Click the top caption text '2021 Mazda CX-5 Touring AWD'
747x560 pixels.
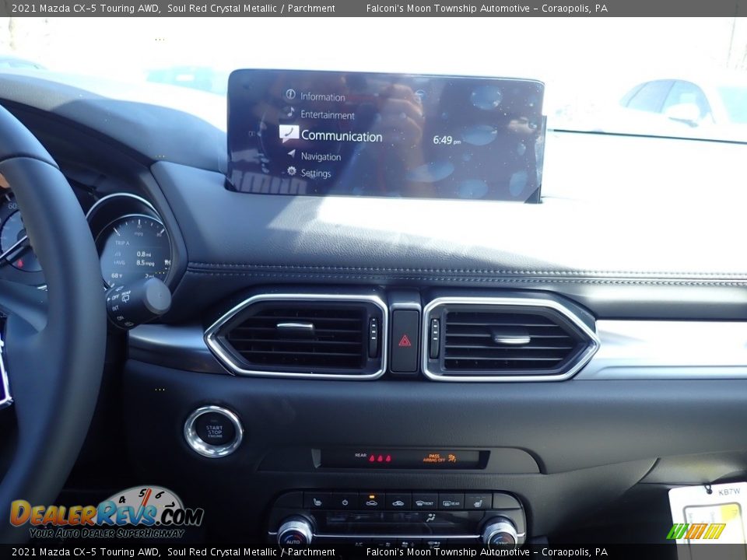coord(86,8)
